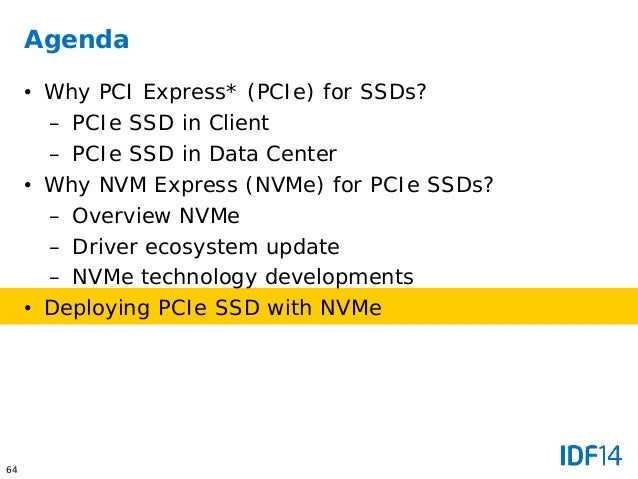Click 'Why NVM Express (NVMe) for PCIe SSDs?'

(x=269, y=185)
